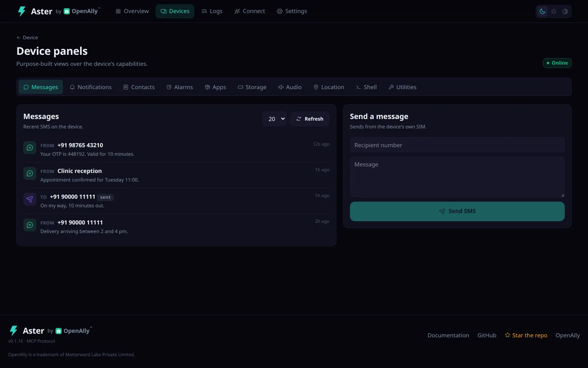Open the Connect page
This screenshot has width=588, height=368.
coord(249,11)
